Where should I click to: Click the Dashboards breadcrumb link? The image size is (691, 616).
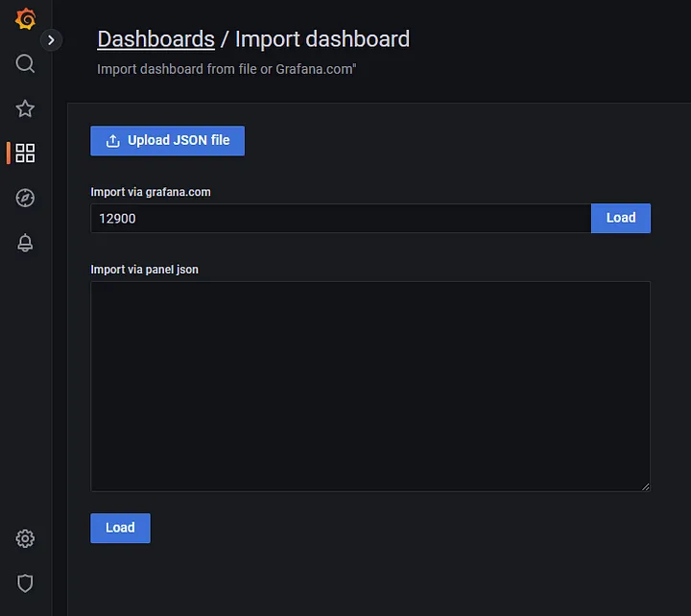pos(156,39)
